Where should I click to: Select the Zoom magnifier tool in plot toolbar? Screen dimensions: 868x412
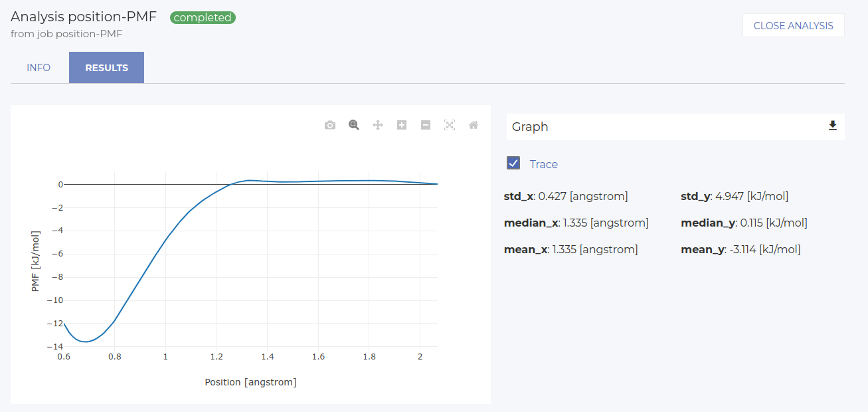coord(354,125)
